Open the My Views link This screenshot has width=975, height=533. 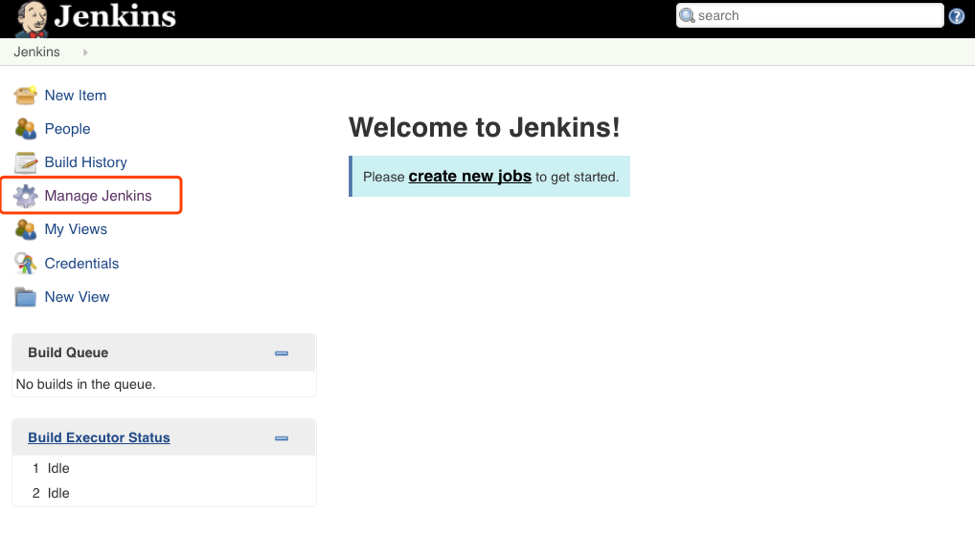[76, 229]
